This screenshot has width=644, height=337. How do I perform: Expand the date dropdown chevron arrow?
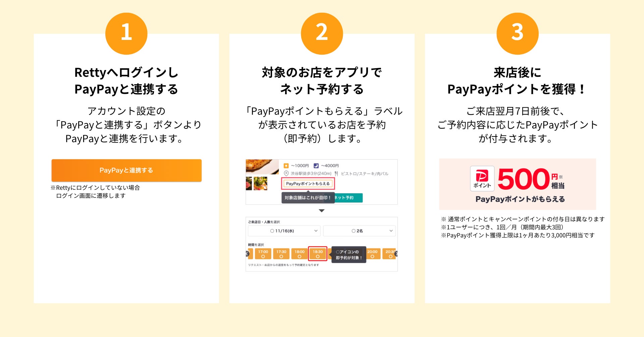[316, 231]
